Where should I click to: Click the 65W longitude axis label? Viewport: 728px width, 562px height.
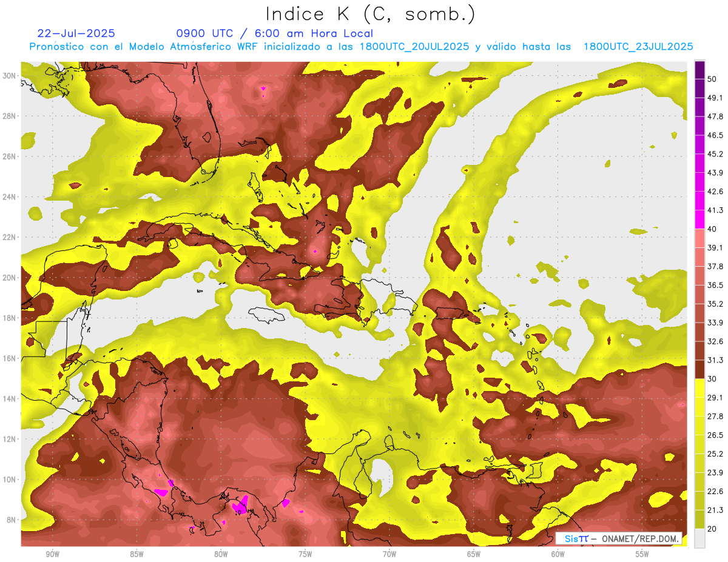474,555
